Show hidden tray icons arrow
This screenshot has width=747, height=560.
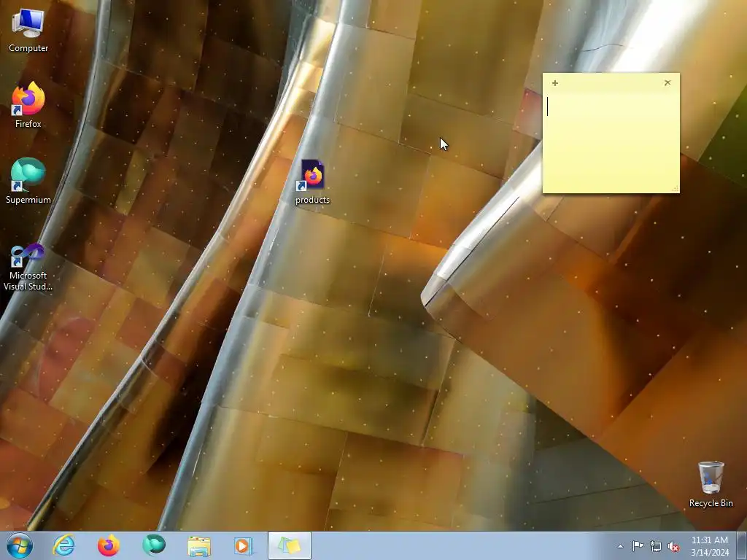tap(620, 546)
